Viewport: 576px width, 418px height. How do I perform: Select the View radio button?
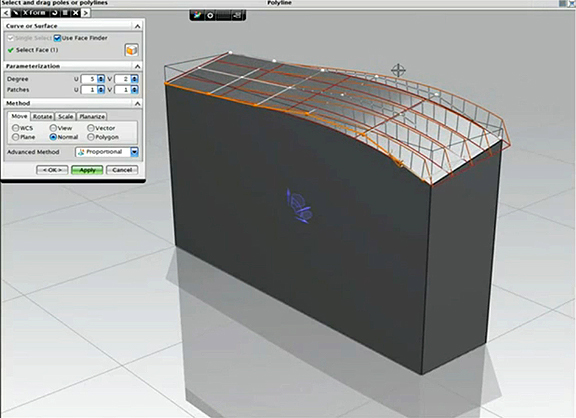pyautogui.click(x=53, y=128)
